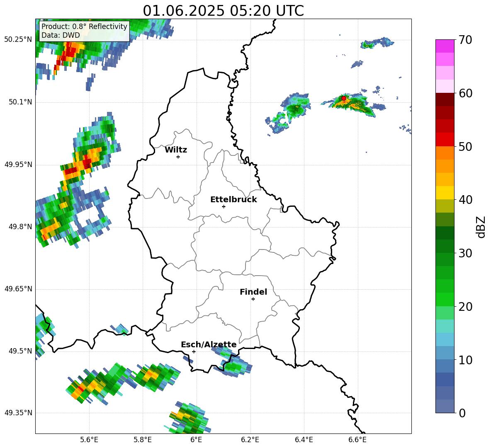Screen dimensions: 491x448
Task: Click the 49.95°N latitude label
Action: tap(18, 164)
